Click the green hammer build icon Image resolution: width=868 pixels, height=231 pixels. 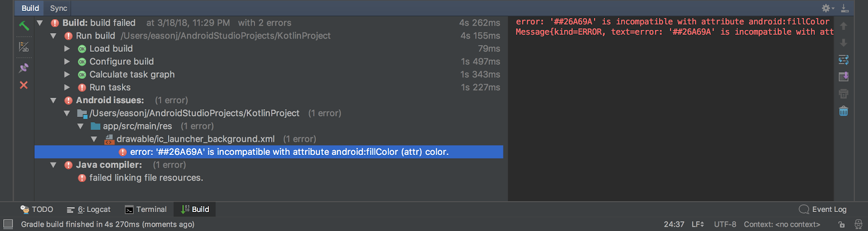[24, 26]
